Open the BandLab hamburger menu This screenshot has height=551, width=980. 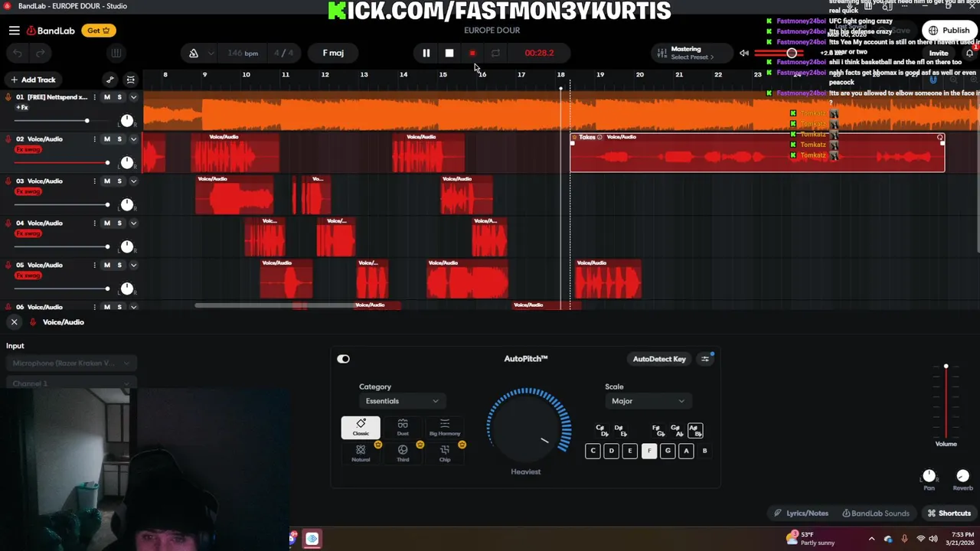point(14,31)
